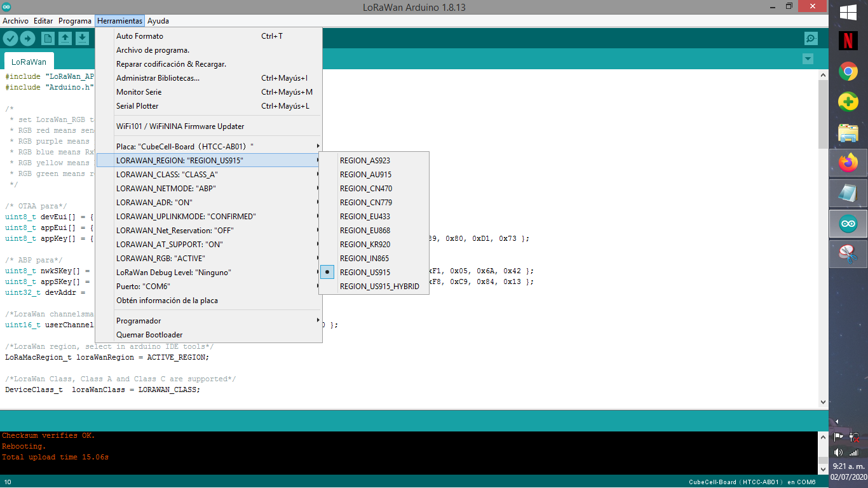
Task: Click the Open sketch (up arrow) icon
Action: (65, 39)
